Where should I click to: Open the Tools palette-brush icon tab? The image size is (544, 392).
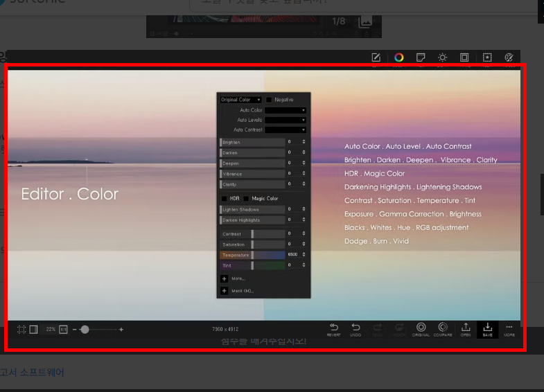tap(509, 57)
